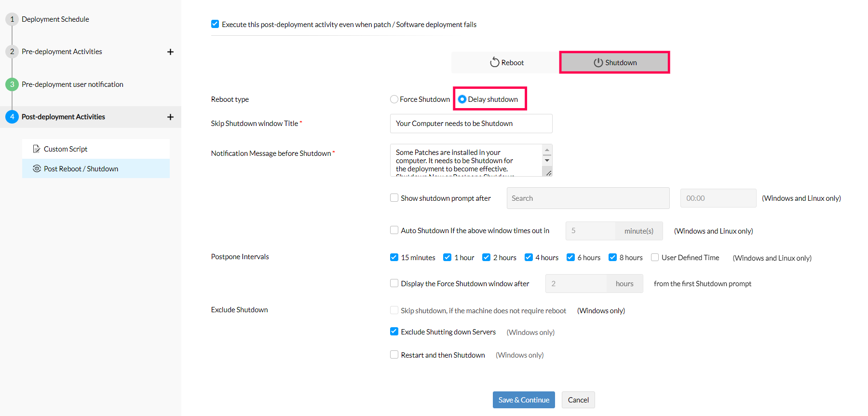The width and height of the screenshot is (868, 416).
Task: Click the Post Reboot / Shutdown gear icon
Action: (37, 168)
